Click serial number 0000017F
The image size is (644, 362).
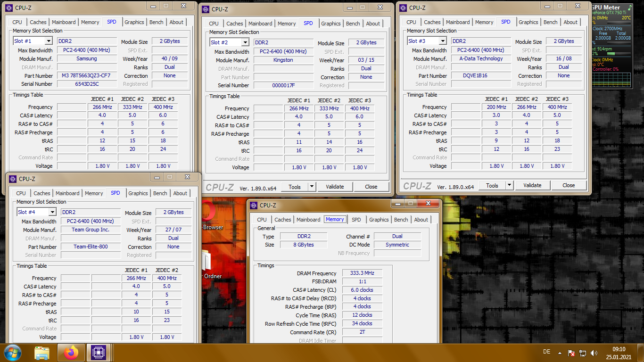[x=283, y=85]
